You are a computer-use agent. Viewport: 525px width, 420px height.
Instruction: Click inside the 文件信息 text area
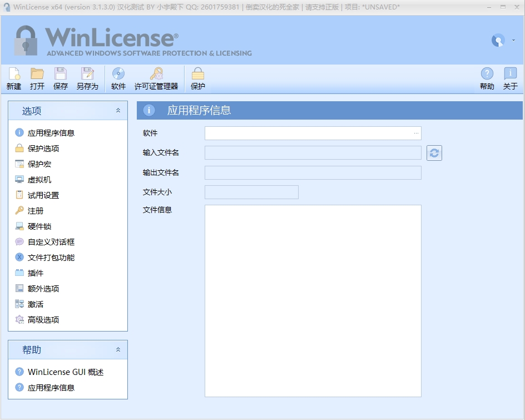313,301
